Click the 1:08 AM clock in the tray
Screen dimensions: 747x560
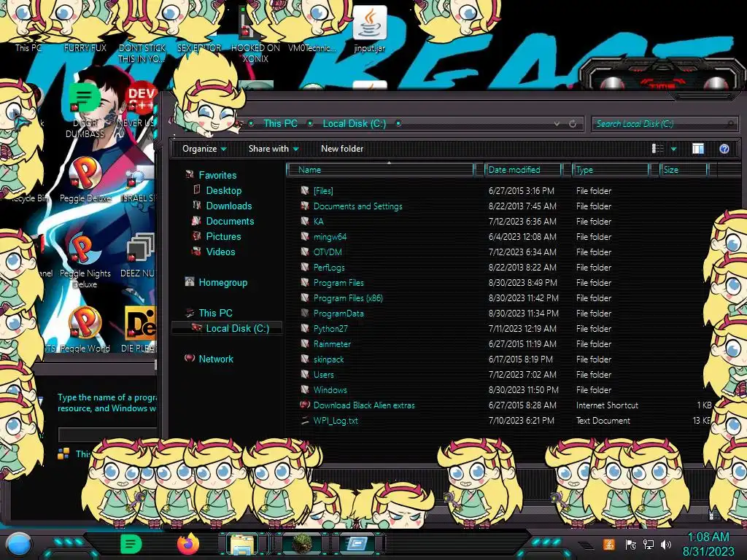pos(708,537)
